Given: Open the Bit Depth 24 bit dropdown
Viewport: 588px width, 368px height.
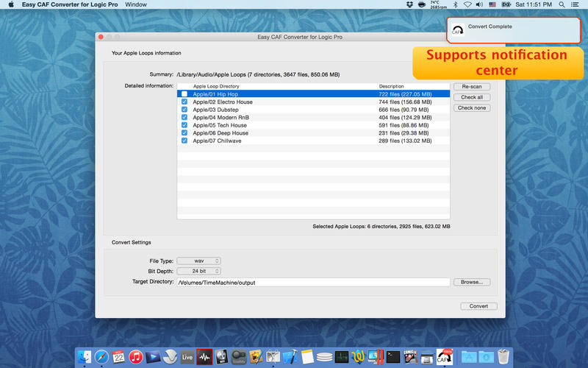Looking at the screenshot, I should click(198, 271).
